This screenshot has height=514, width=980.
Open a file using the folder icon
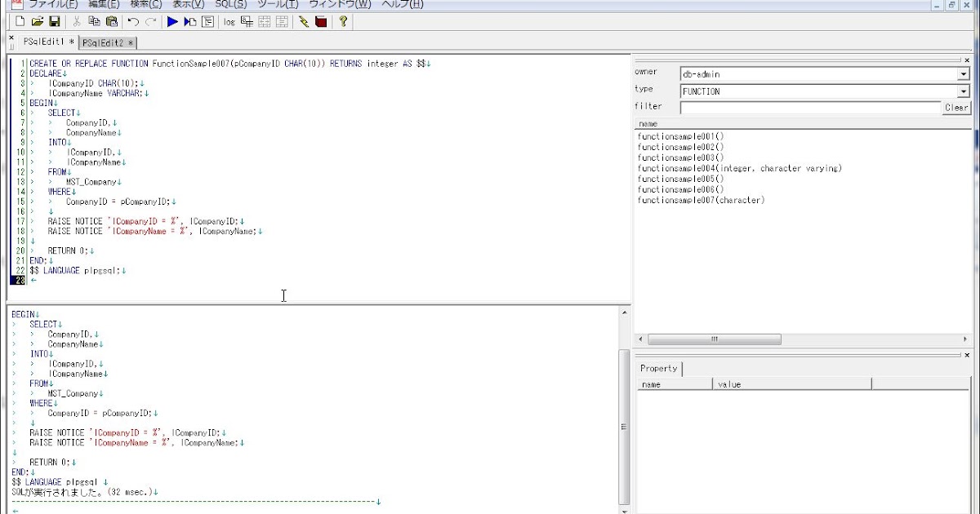(x=38, y=22)
